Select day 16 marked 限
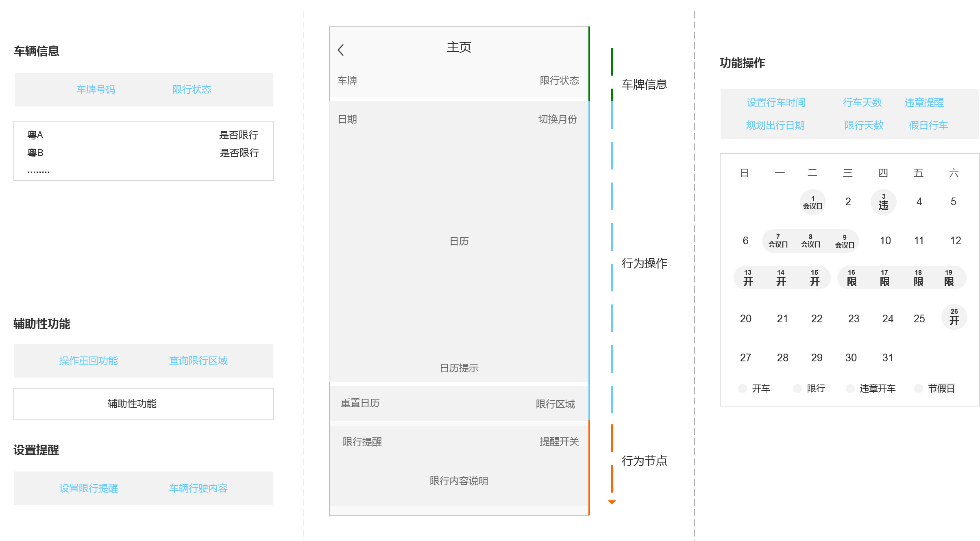The image size is (980, 541). pos(852,278)
